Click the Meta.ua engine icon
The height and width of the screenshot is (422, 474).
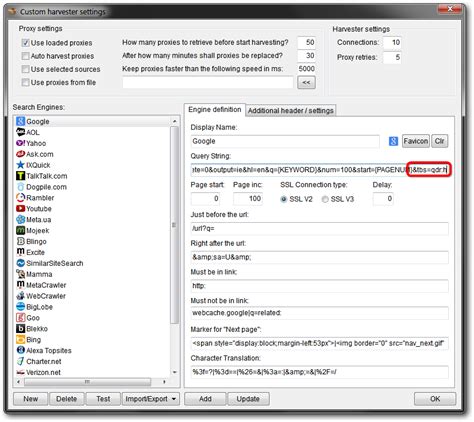(x=20, y=220)
